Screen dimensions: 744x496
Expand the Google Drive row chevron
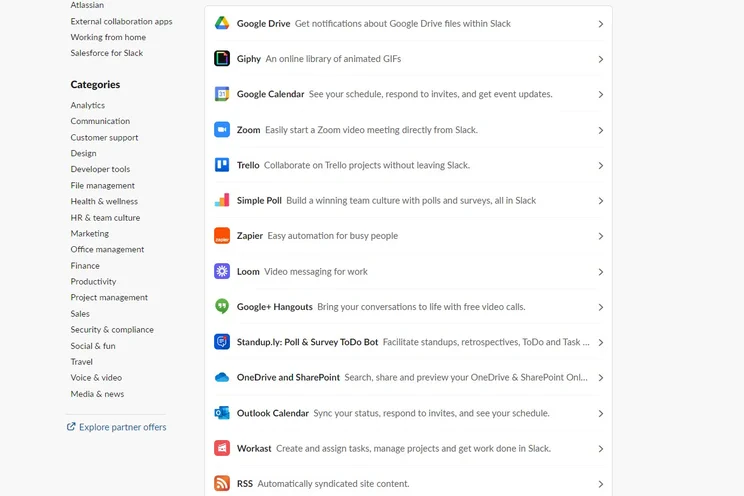[x=601, y=24]
